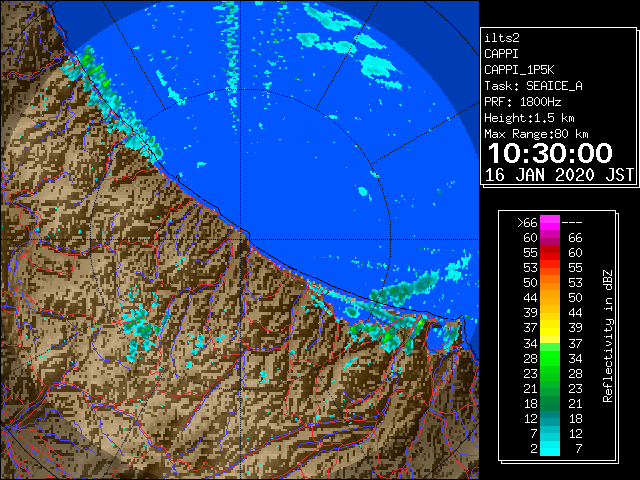Select the 'CAPPI_1P5K' product name text

pos(519,70)
